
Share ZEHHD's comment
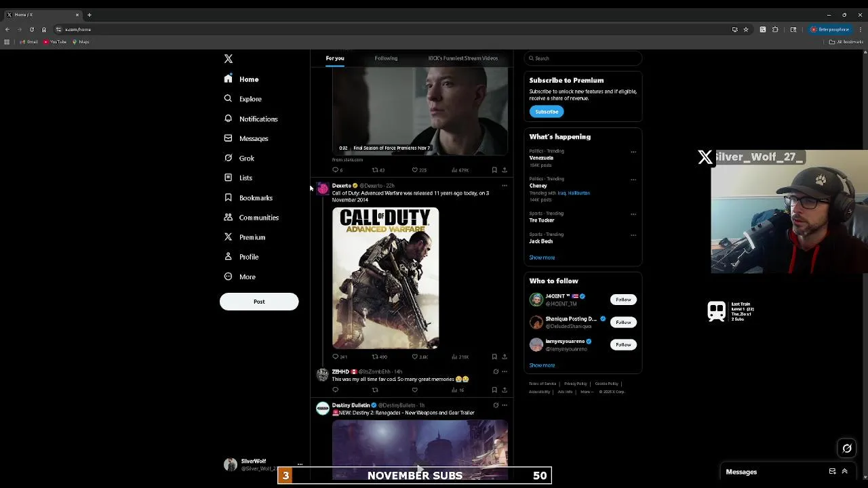pos(504,390)
